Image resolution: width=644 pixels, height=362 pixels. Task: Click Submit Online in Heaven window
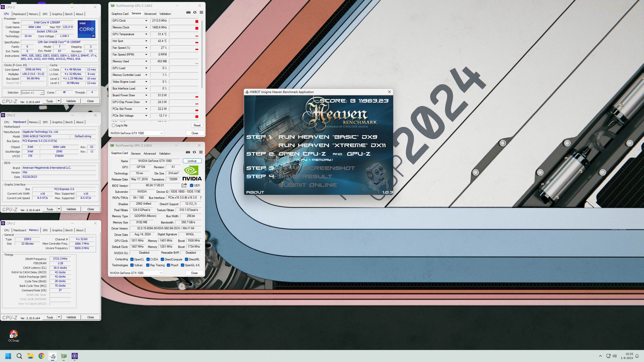308,185
